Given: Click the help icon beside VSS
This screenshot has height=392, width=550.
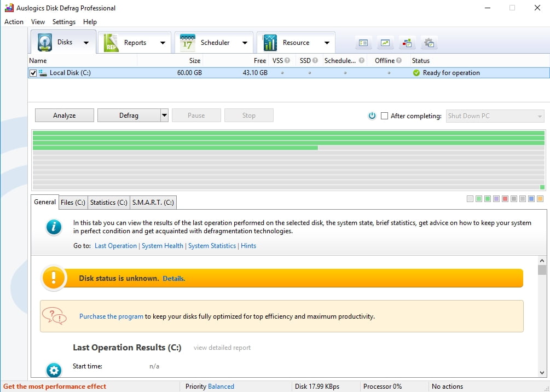Looking at the screenshot, I should click(x=287, y=60).
